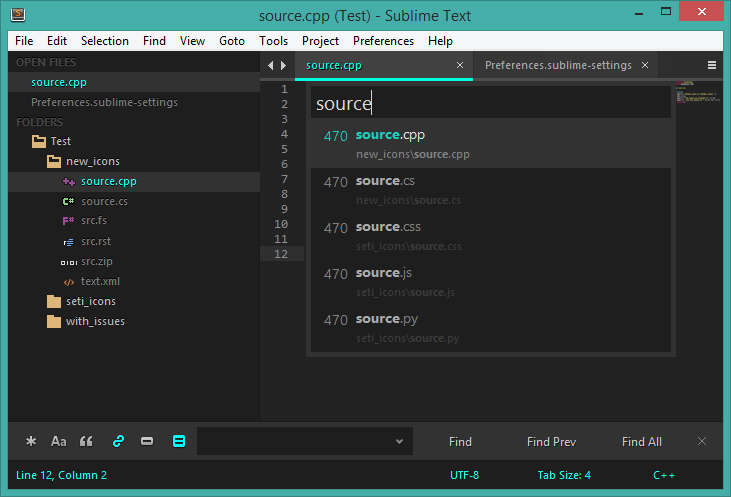Open text.xml in the sidebar
Viewport: 731px width, 497px height.
click(x=100, y=282)
